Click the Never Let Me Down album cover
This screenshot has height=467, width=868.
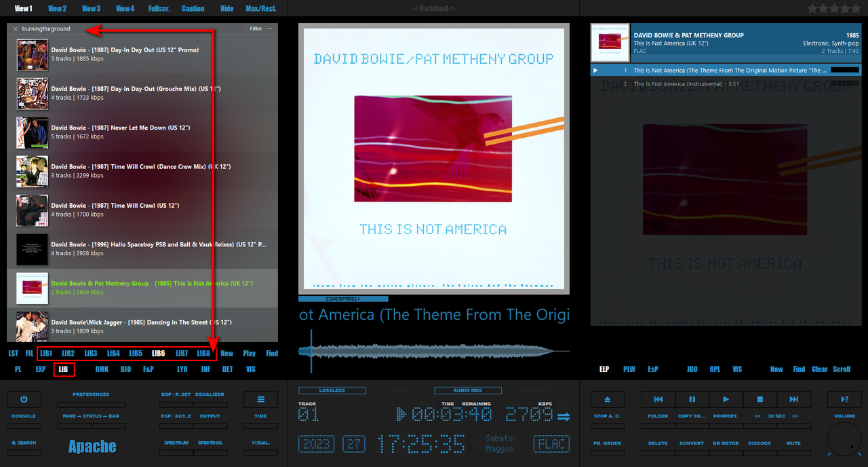tap(32, 132)
